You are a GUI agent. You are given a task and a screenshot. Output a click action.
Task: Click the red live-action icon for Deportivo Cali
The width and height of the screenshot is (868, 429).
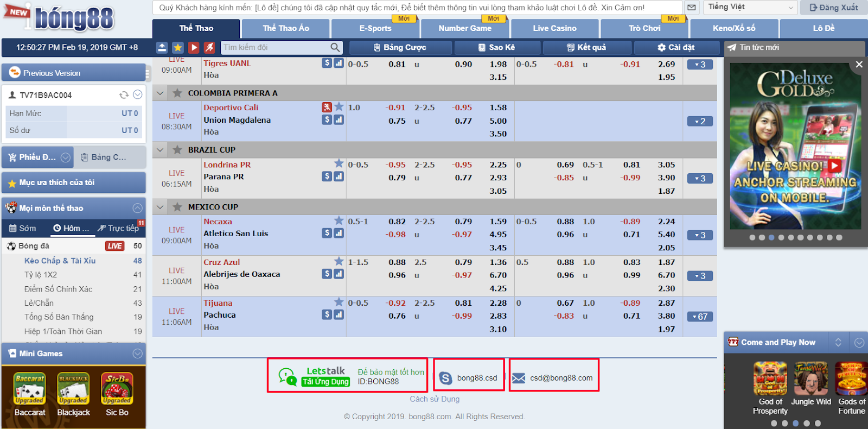(327, 107)
